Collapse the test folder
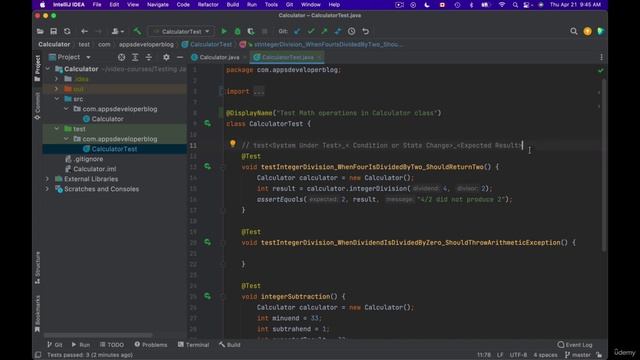 click(57, 129)
